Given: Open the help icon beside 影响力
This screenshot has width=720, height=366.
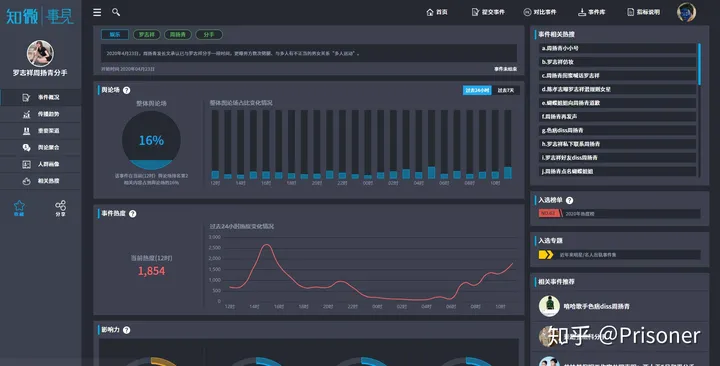Looking at the screenshot, I should click(x=126, y=330).
